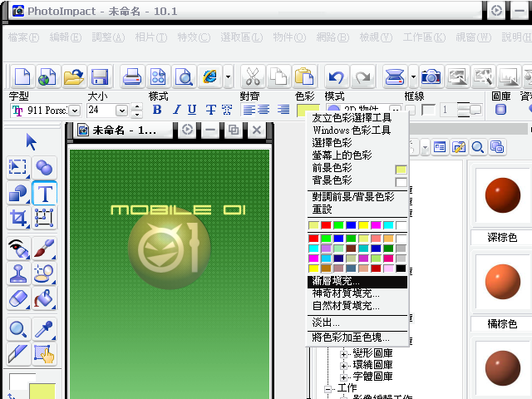
Task: Click the Copy icon
Action: pos(279,76)
